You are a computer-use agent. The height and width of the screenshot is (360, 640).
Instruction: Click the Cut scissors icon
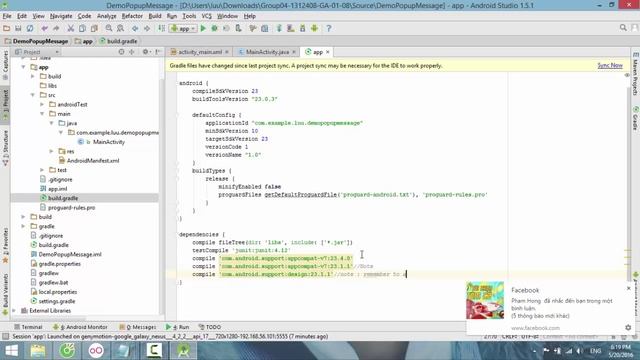coord(71,28)
